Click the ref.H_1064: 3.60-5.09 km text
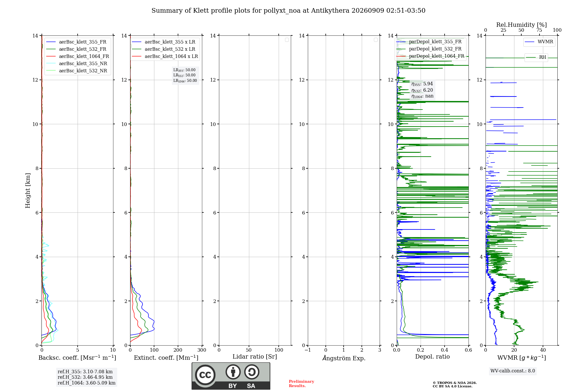Viewport: 577px width, 392px height. point(87,383)
